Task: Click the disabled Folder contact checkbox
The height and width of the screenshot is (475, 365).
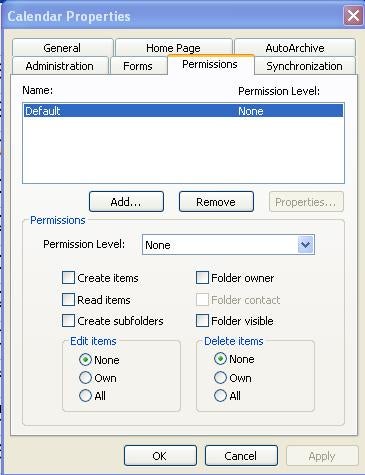Action: pos(202,299)
